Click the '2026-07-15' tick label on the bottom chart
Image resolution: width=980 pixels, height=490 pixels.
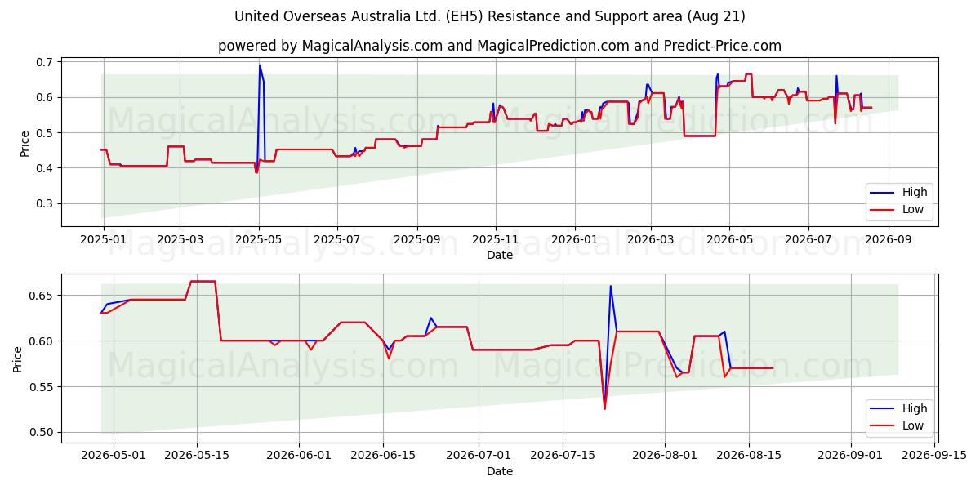pos(563,457)
